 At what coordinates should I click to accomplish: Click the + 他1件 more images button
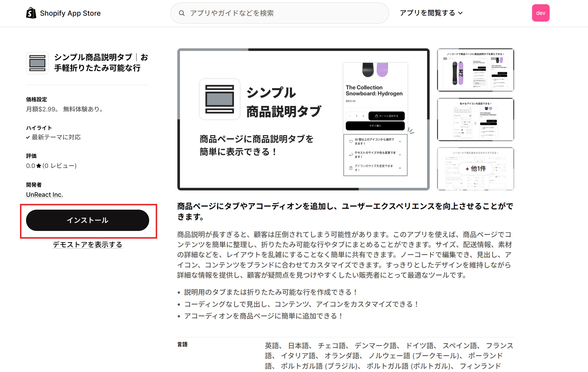point(475,169)
